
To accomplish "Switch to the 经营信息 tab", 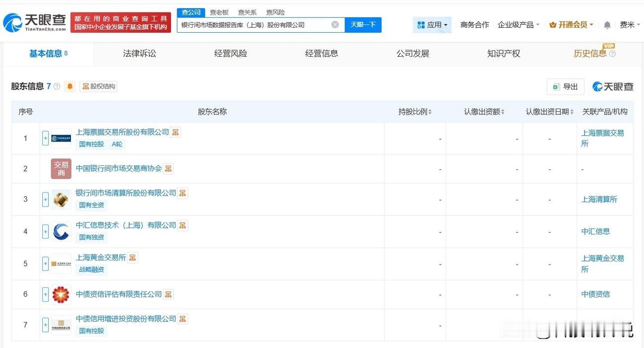I will 321,54.
